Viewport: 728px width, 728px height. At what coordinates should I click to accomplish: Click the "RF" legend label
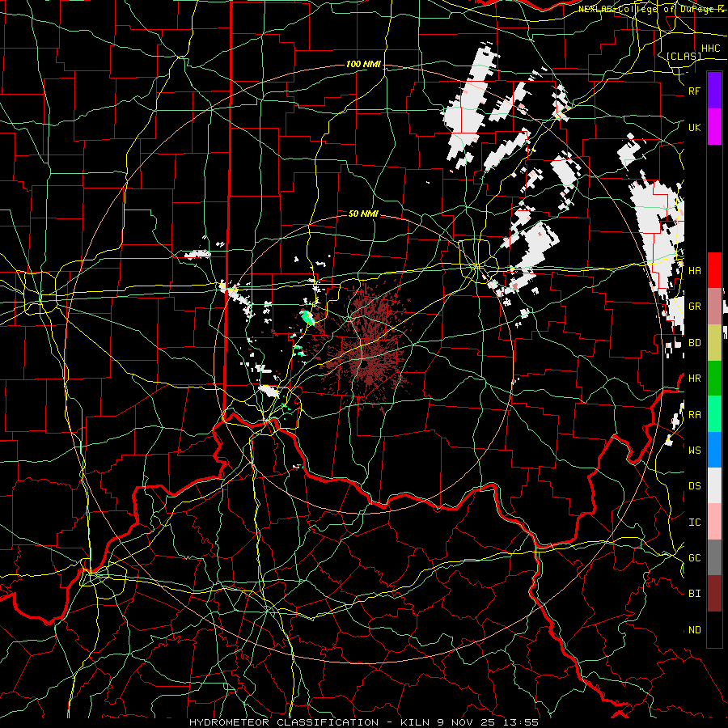pos(694,91)
